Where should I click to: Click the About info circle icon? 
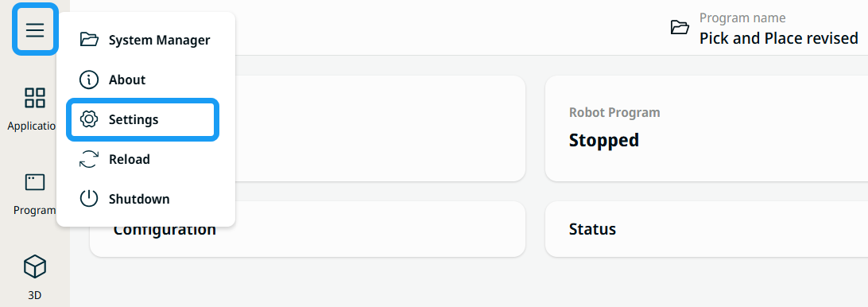click(88, 80)
